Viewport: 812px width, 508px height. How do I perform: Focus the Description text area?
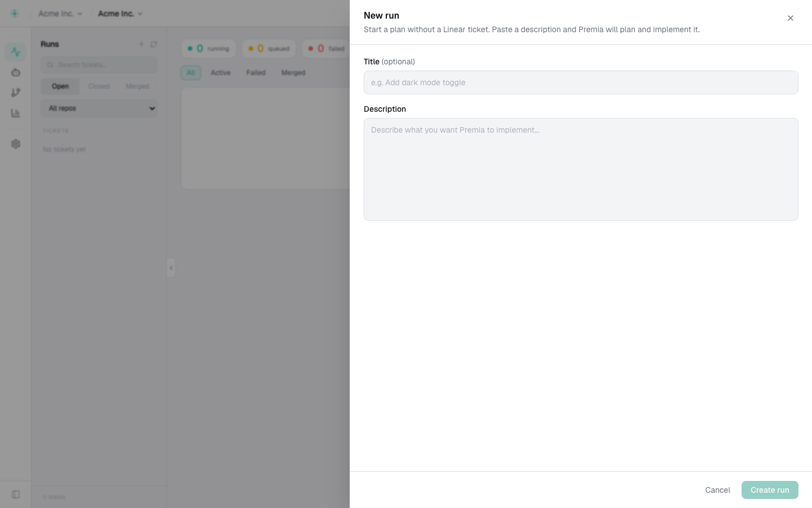[x=581, y=169]
